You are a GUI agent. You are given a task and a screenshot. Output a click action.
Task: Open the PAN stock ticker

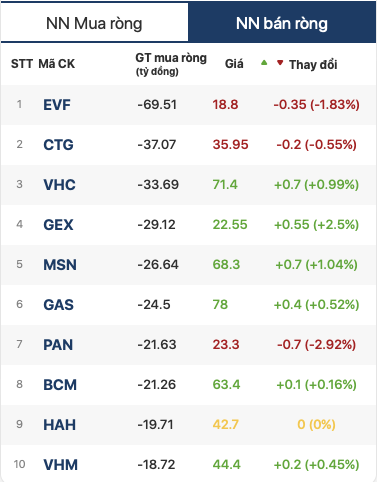(58, 345)
